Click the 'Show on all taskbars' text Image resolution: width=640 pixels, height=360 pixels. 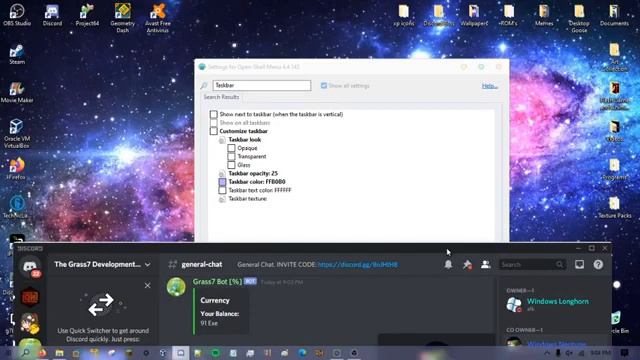pyautogui.click(x=244, y=123)
